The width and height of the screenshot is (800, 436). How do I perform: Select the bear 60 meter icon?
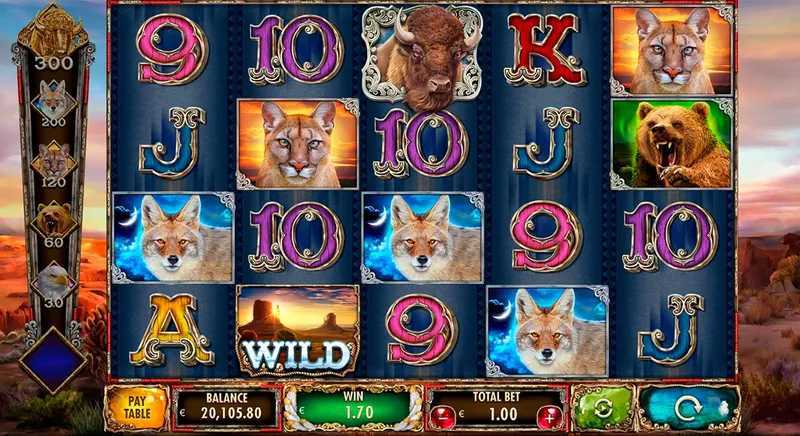[x=54, y=221]
